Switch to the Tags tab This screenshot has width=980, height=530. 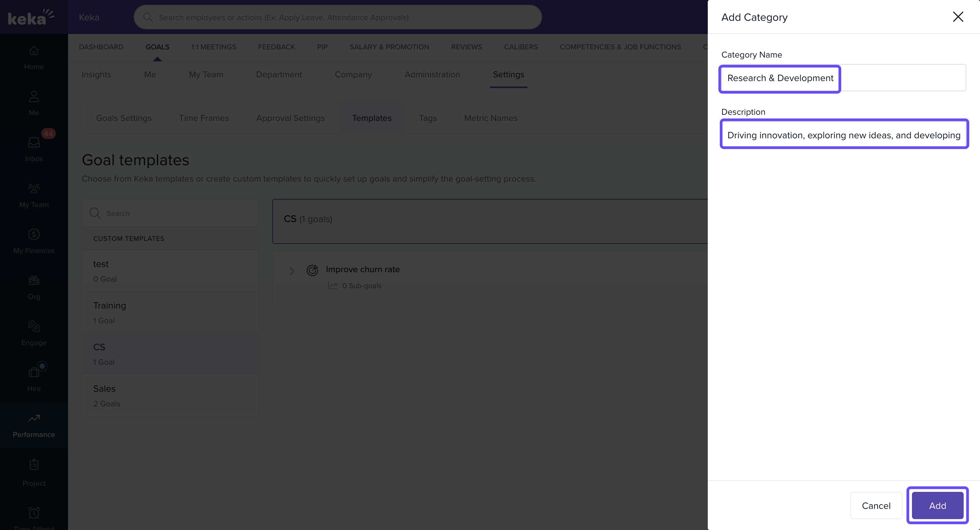(428, 118)
